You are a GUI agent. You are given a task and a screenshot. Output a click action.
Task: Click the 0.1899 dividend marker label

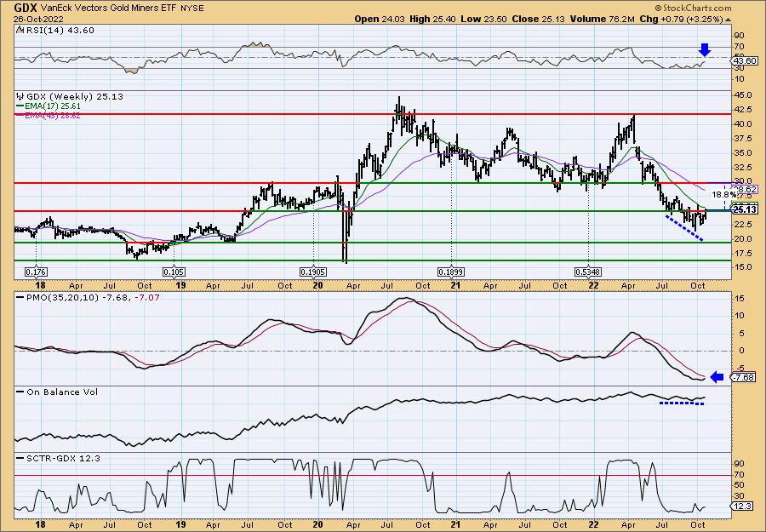pos(451,272)
